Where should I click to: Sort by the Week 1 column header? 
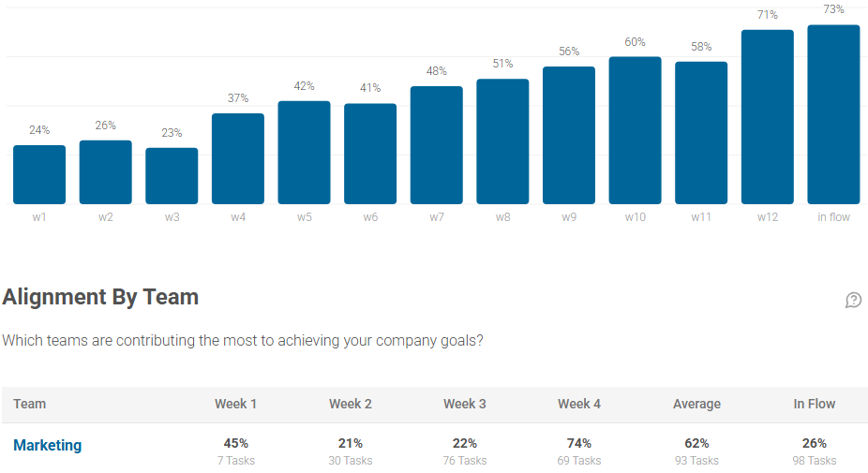pyautogui.click(x=235, y=404)
